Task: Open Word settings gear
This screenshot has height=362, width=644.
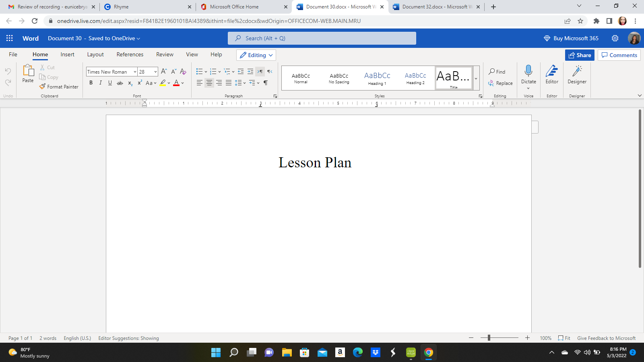Action: click(615, 38)
